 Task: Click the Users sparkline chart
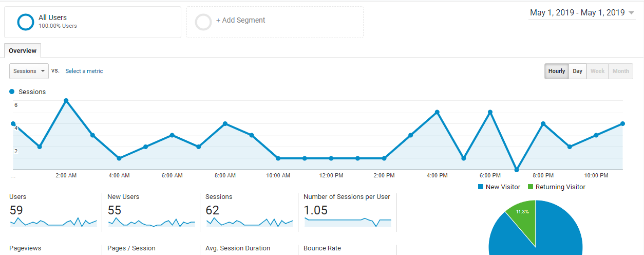click(53, 222)
